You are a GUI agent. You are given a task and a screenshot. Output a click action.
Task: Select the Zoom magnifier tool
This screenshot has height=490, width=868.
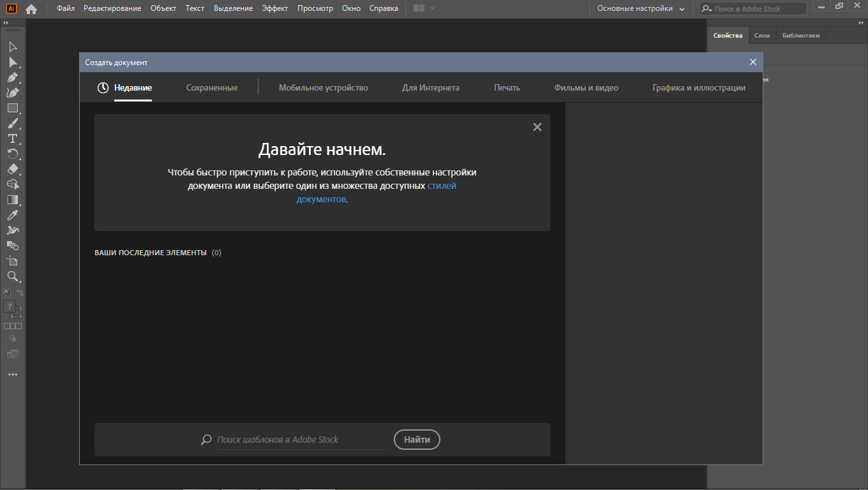(x=12, y=276)
